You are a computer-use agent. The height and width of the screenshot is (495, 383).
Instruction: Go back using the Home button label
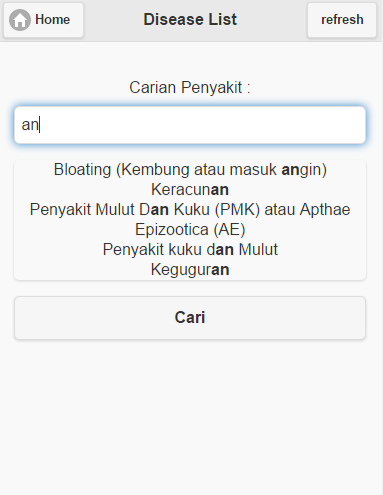[52, 20]
